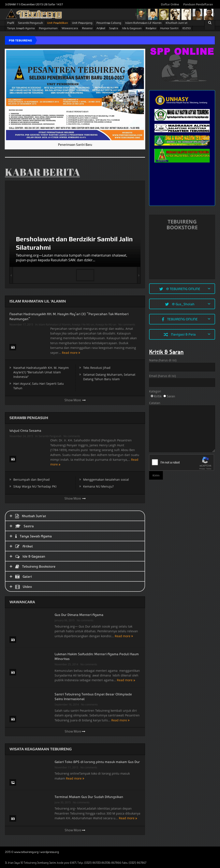Click the Facebook icon on Tebuireng Online bar
This screenshot has height=868, width=220.
click(163, 319)
